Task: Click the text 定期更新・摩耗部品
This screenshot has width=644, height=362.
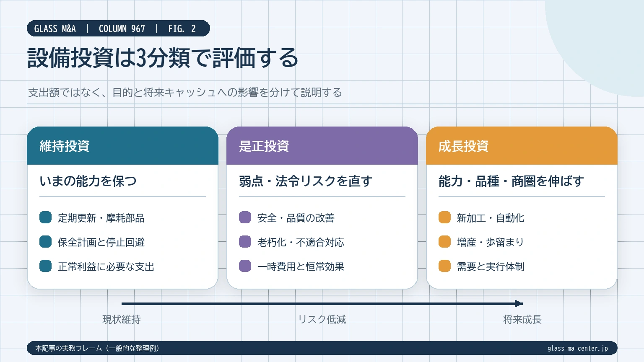Action: tap(101, 218)
